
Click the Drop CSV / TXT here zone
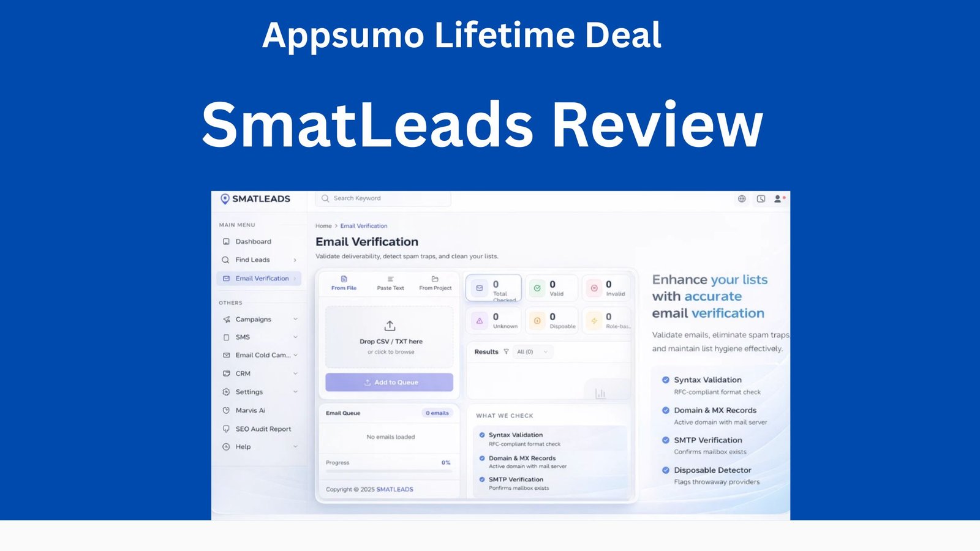390,337
